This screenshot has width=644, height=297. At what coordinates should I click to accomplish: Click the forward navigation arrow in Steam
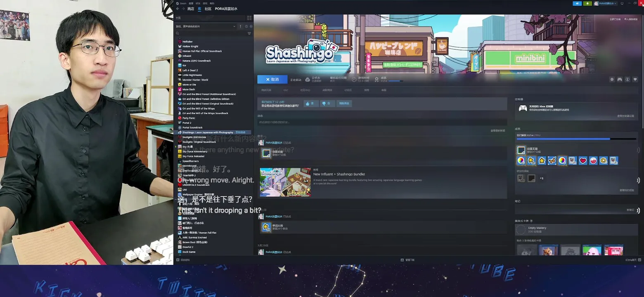(183, 9)
